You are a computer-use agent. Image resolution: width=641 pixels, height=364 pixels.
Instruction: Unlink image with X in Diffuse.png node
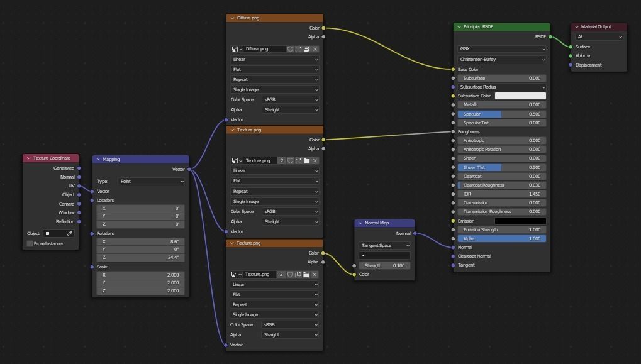pyautogui.click(x=315, y=49)
